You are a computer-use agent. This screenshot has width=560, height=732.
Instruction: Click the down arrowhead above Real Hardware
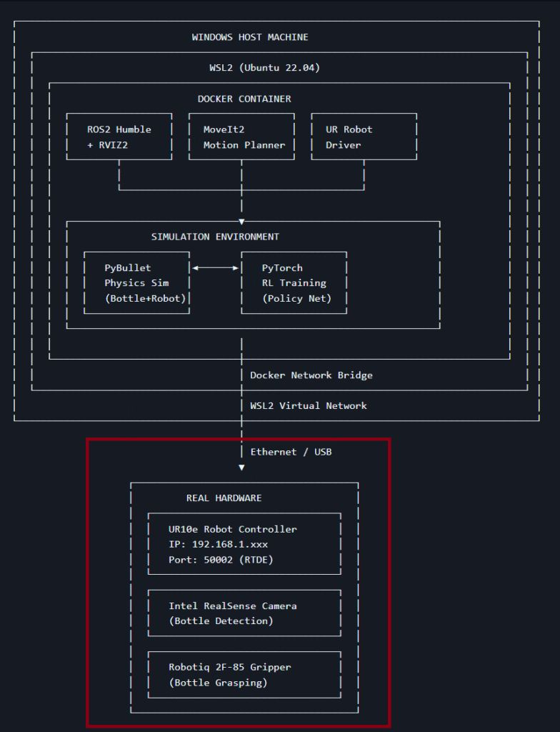(241, 468)
